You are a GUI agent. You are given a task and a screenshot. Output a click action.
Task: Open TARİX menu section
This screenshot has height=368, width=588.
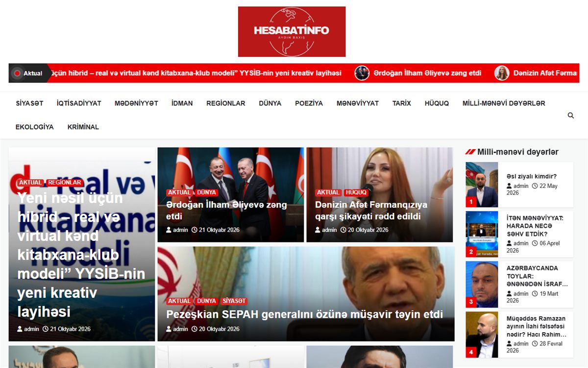402,103
